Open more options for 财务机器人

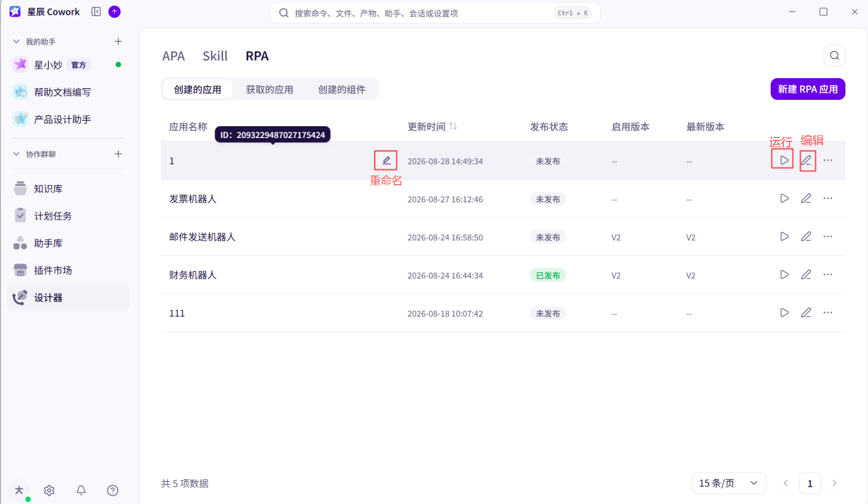click(x=828, y=275)
